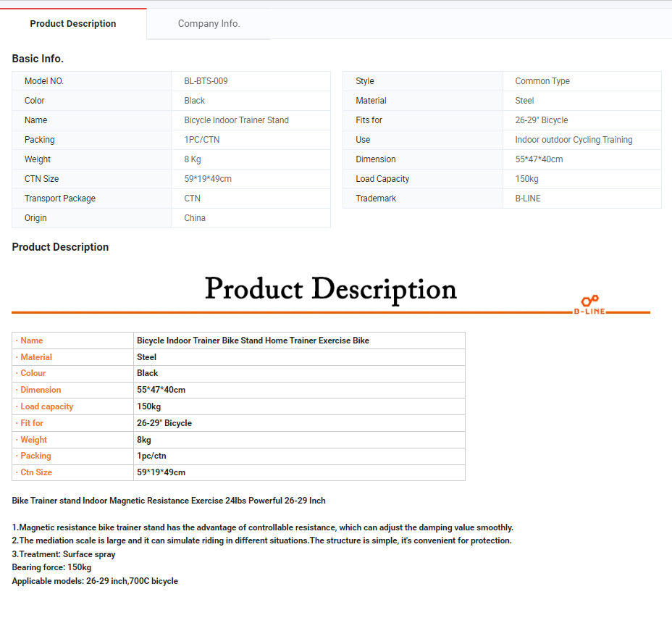Click the orange Load capacity label
Viewport: 672px width, 618px height.
47,406
